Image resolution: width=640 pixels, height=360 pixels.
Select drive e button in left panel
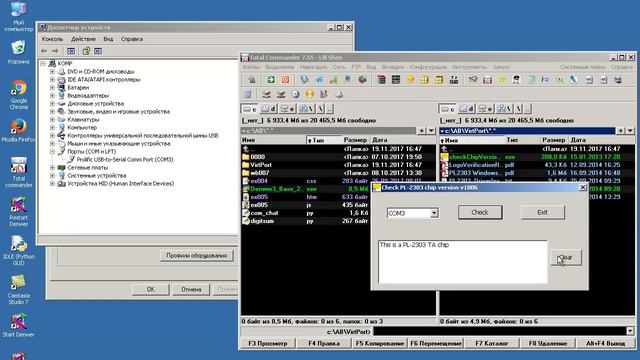pos(287,109)
